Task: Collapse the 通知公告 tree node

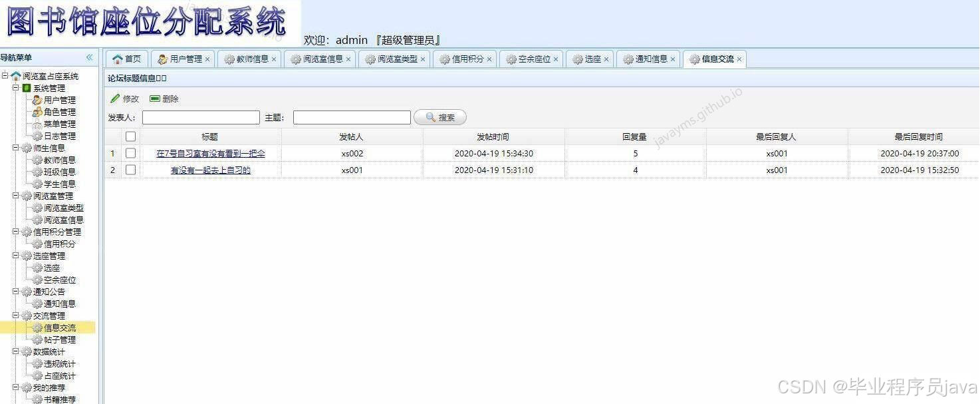Action: point(15,292)
